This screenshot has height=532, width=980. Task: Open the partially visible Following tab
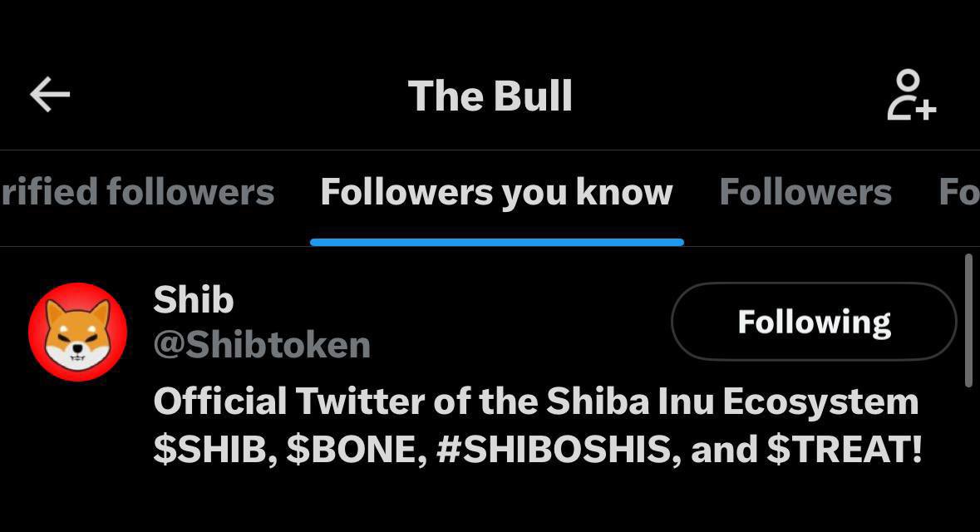[958, 193]
